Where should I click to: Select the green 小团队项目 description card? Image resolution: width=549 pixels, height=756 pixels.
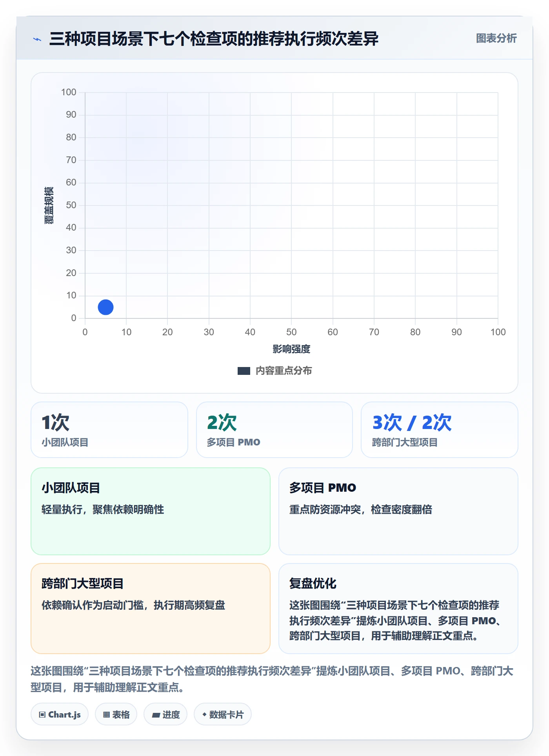tap(151, 511)
